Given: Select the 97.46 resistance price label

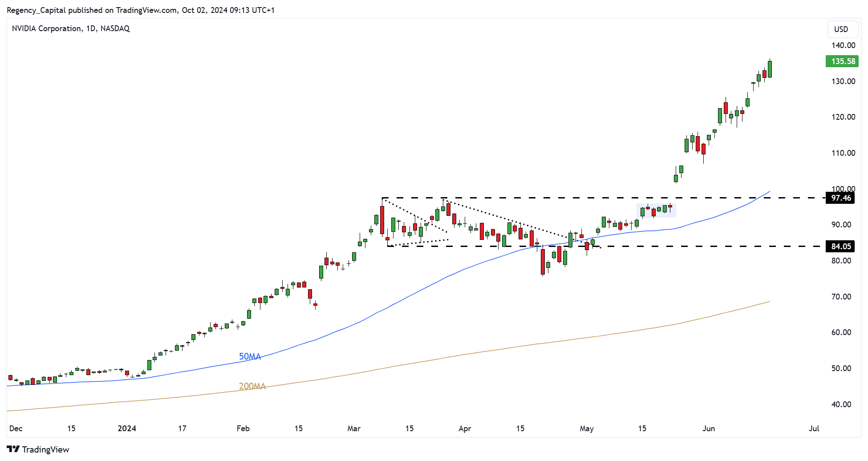Looking at the screenshot, I should [840, 198].
